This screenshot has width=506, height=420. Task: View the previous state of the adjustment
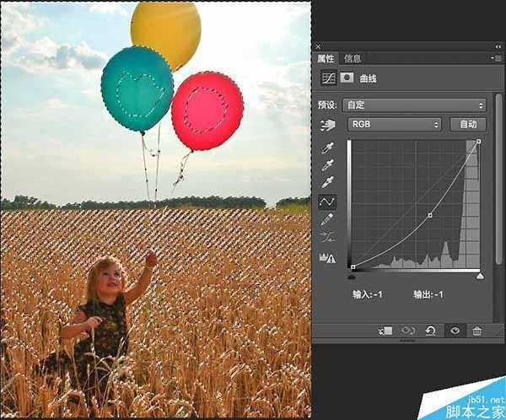(x=408, y=331)
